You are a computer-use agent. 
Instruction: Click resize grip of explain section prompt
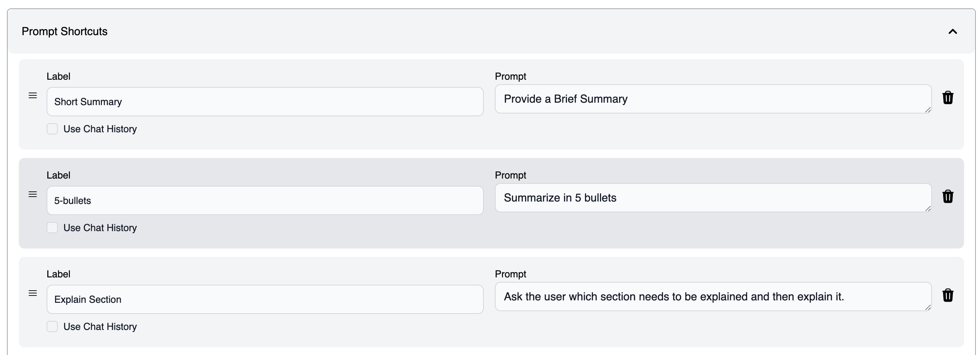[x=928, y=307]
